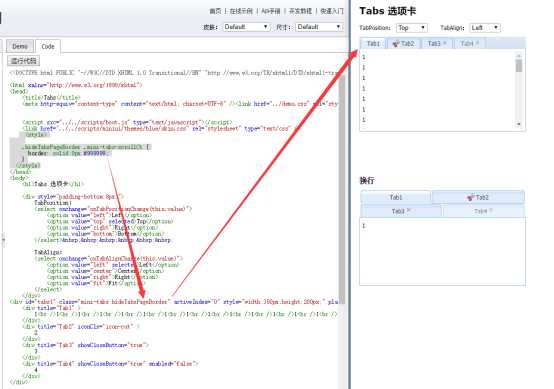Open the TabAlign Left dropdown

pyautogui.click(x=485, y=28)
